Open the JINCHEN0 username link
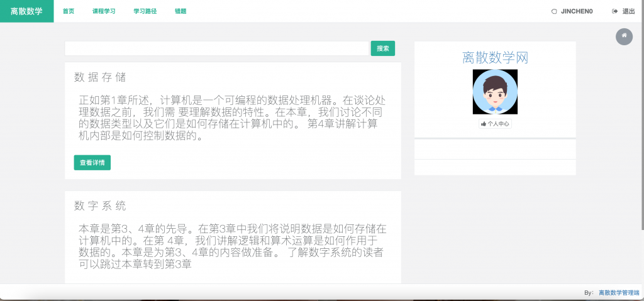 pos(577,11)
